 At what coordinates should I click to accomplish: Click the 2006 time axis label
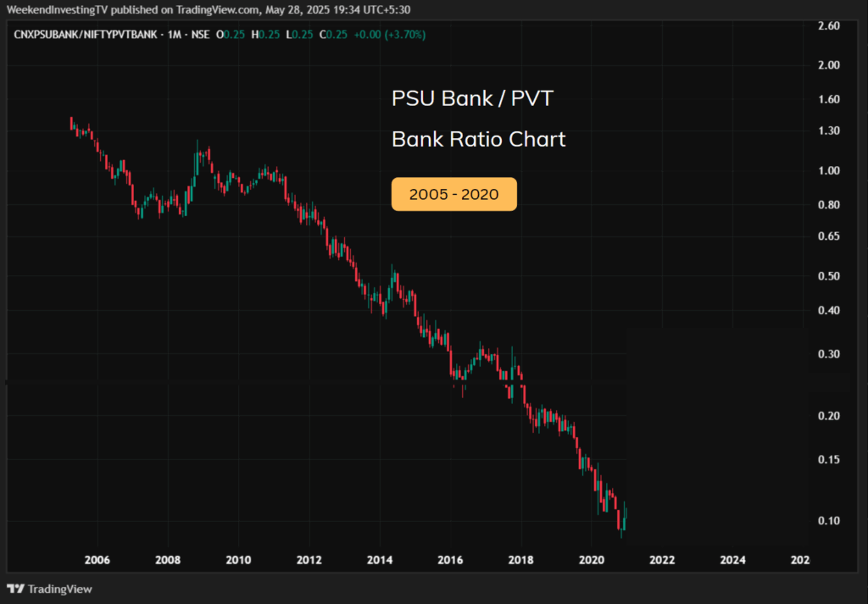tap(97, 560)
